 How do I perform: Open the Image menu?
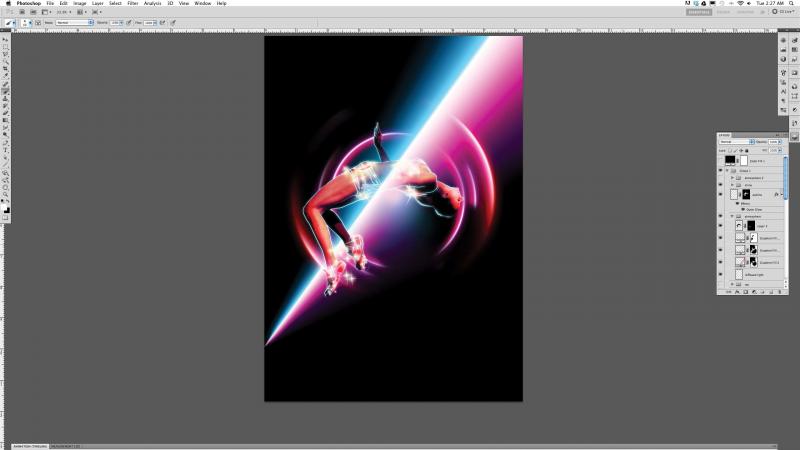click(79, 4)
